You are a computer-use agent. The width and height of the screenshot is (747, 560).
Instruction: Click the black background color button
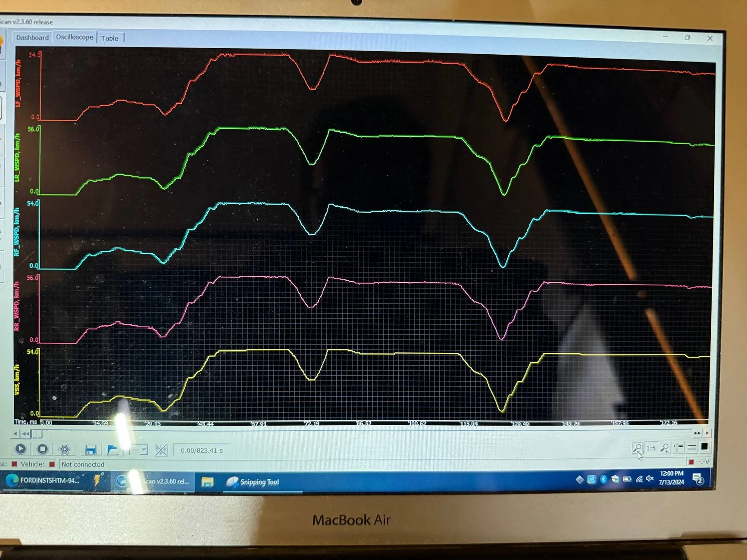[704, 447]
